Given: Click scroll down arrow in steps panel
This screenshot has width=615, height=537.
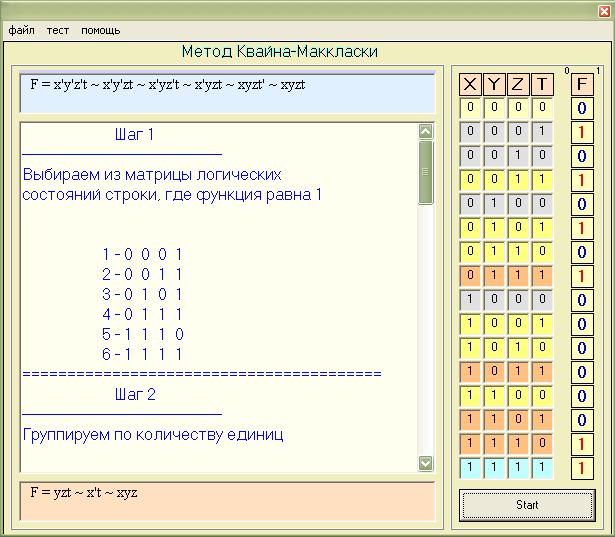Looking at the screenshot, I should point(426,463).
